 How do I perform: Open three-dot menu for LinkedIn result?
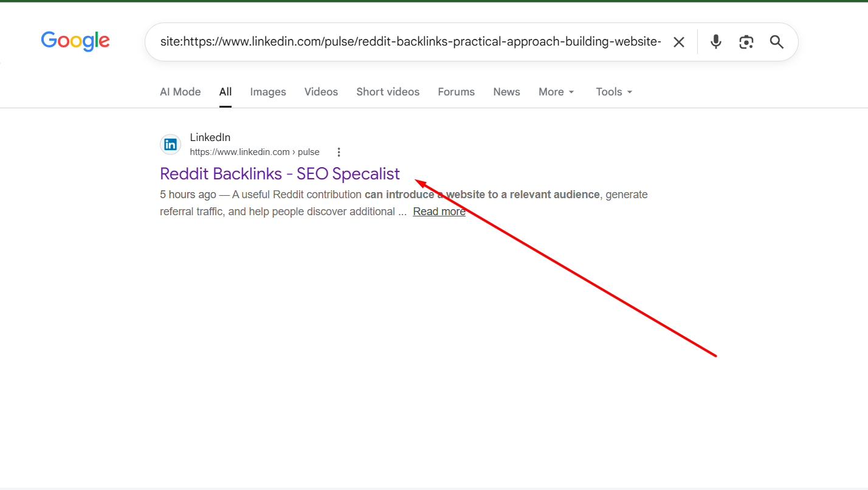(339, 152)
